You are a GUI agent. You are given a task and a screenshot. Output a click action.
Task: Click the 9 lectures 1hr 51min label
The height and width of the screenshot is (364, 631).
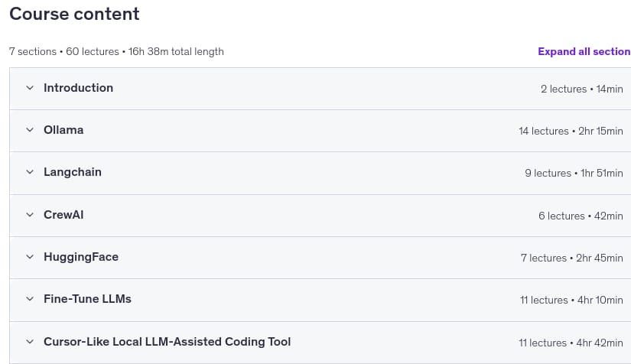click(574, 173)
